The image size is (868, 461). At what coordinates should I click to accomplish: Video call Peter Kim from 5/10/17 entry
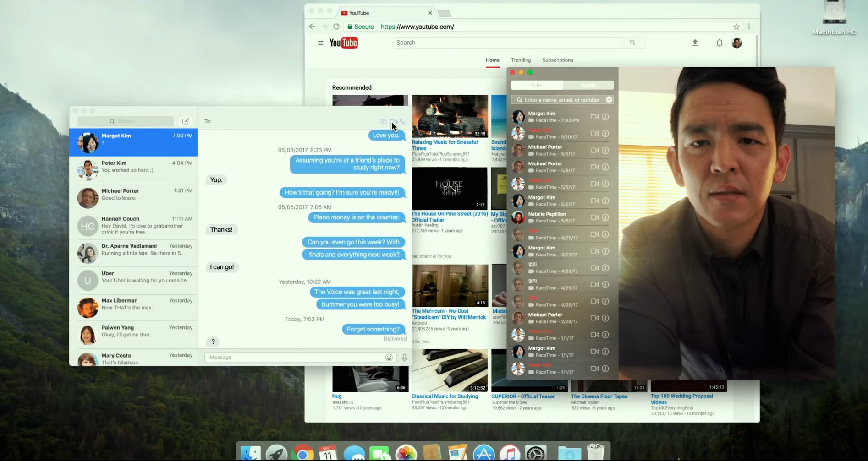click(x=594, y=134)
